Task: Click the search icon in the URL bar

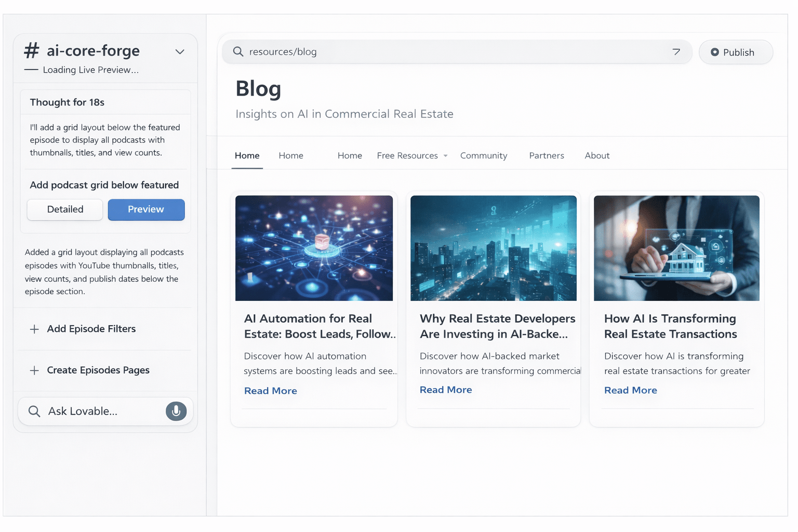Action: pyautogui.click(x=238, y=51)
